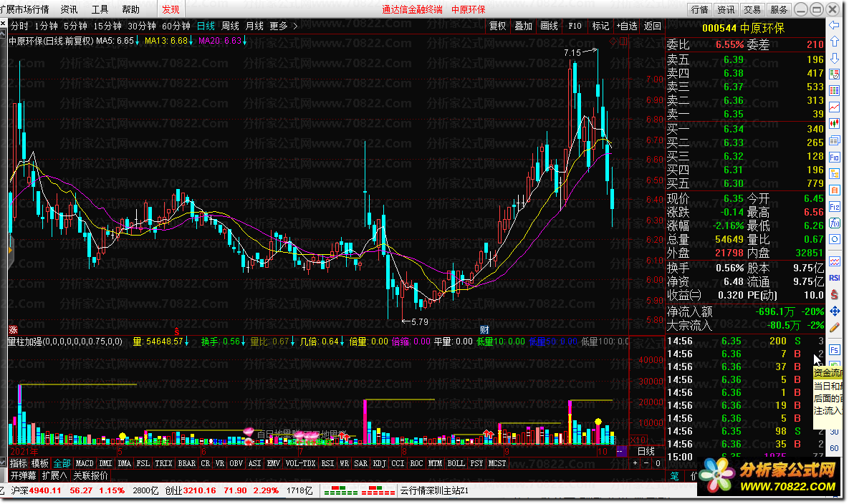Click the 自 watchlist icon in sidebar
849x504 pixels.
pos(835,190)
